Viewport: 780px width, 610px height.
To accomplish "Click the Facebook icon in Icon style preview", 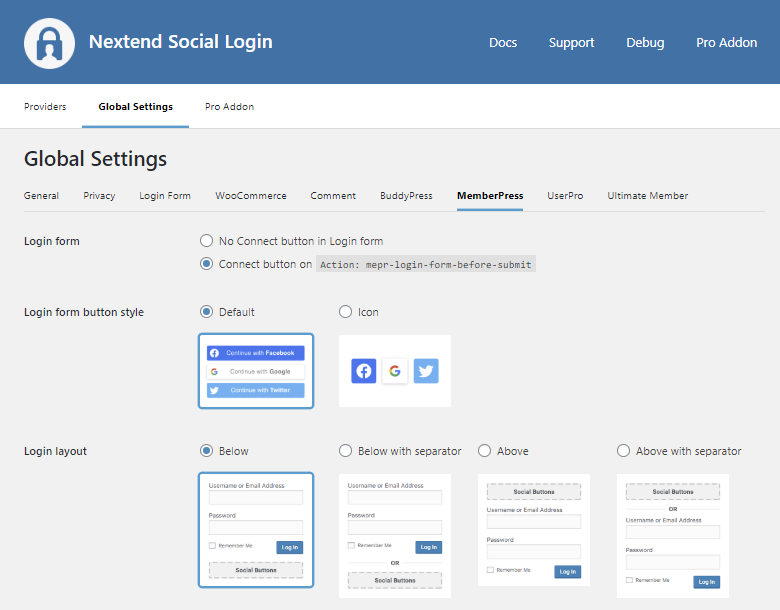I will point(364,371).
